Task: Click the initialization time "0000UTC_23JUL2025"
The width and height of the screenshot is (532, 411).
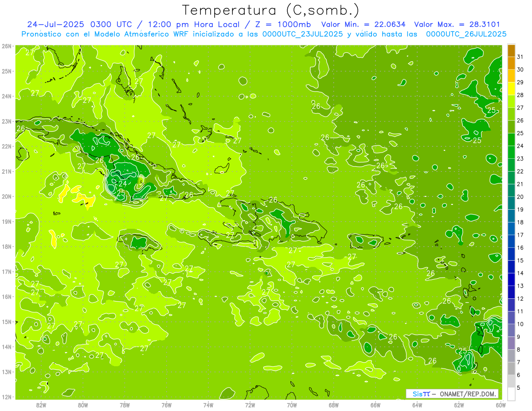Action: (303, 34)
